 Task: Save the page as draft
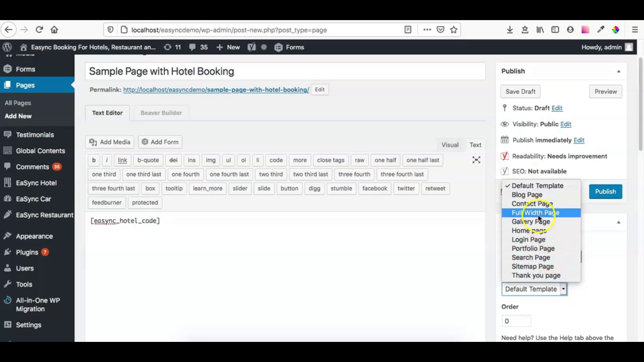click(x=520, y=91)
